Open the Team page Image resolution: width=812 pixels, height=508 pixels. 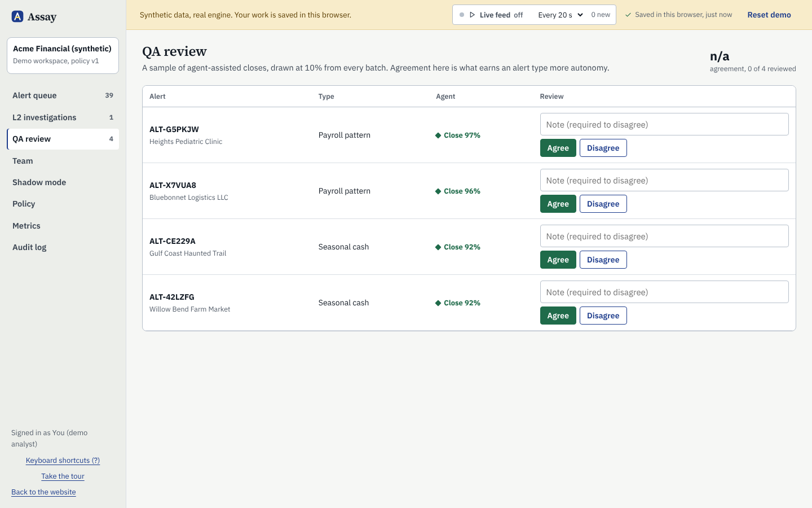(63, 161)
